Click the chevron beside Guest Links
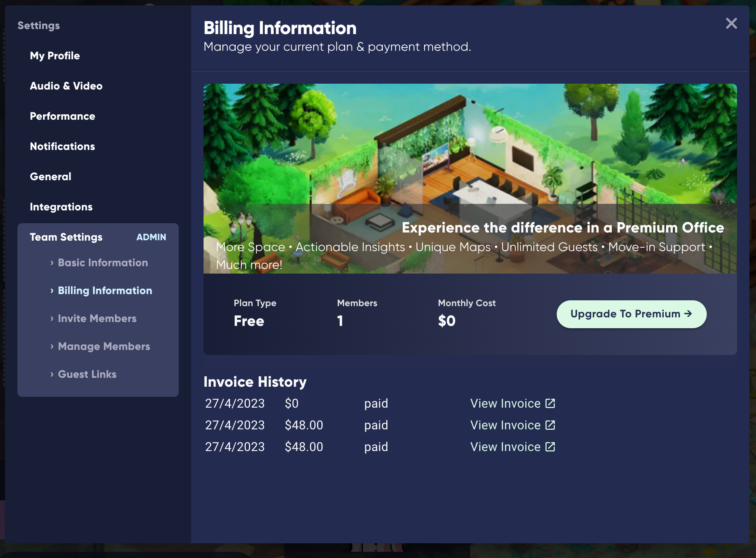This screenshot has height=558, width=756. coord(52,374)
